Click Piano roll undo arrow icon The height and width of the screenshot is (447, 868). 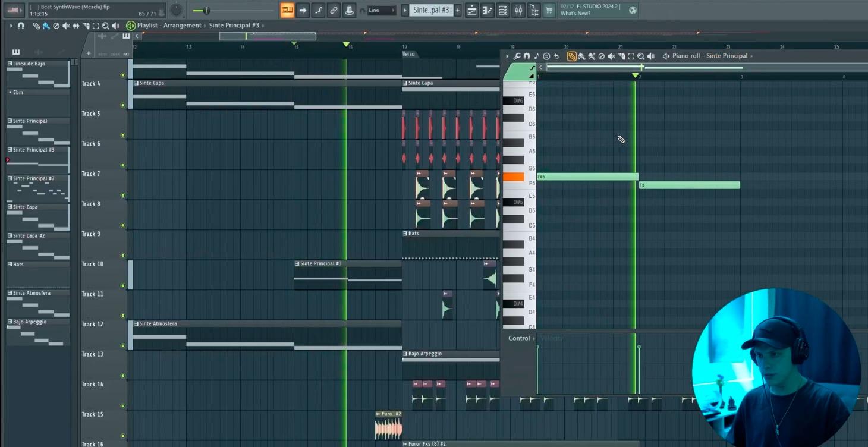coord(556,56)
